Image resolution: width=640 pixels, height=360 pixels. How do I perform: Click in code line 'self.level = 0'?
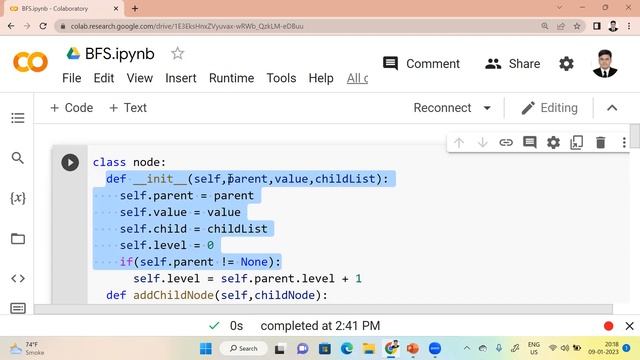(x=167, y=245)
